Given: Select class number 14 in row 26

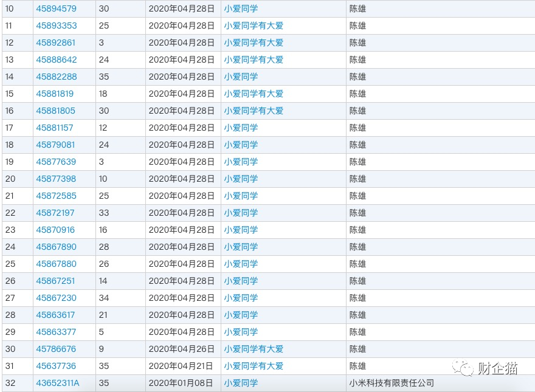Looking at the screenshot, I should click(103, 281).
